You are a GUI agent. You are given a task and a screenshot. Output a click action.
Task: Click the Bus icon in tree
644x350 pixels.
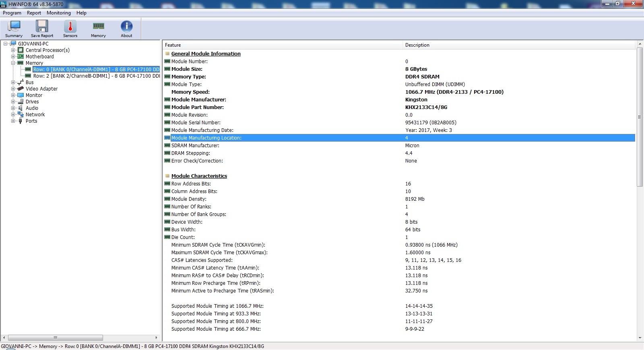21,82
